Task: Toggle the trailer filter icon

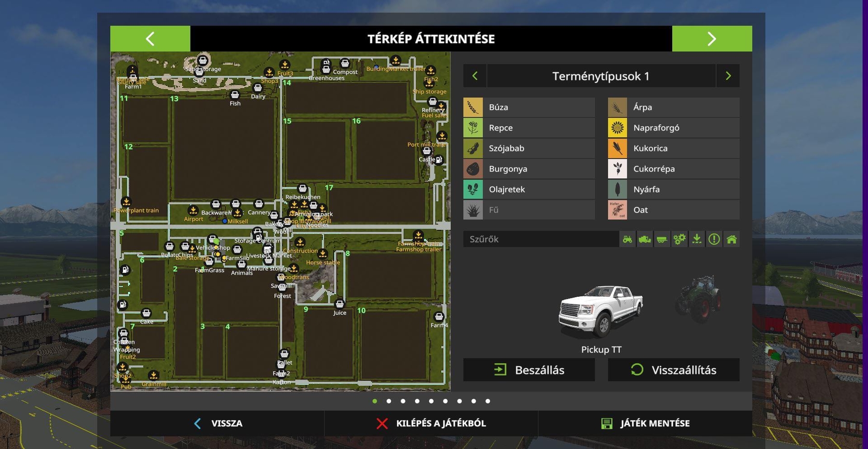Action: (662, 239)
